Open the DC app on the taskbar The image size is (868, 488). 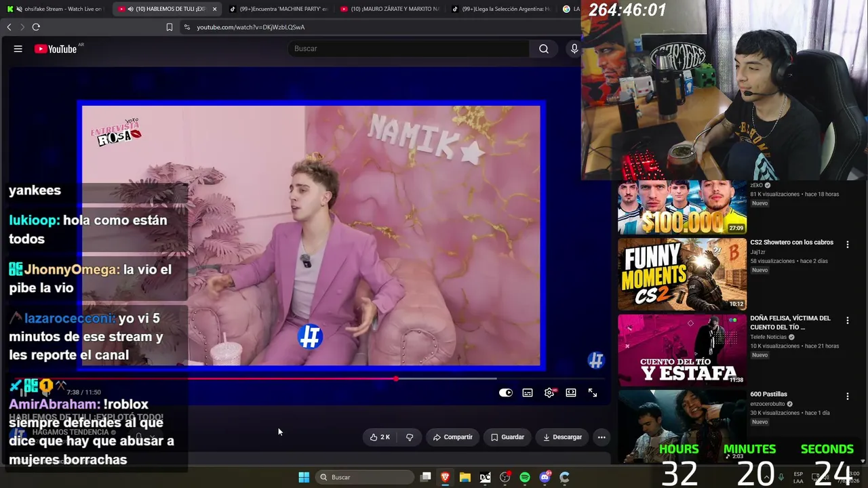[x=485, y=477]
